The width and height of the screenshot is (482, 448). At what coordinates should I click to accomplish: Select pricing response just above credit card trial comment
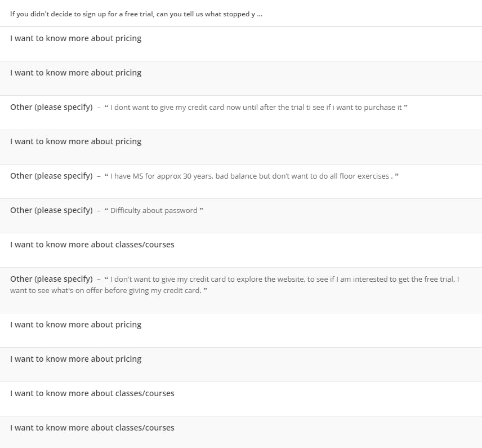click(x=75, y=73)
